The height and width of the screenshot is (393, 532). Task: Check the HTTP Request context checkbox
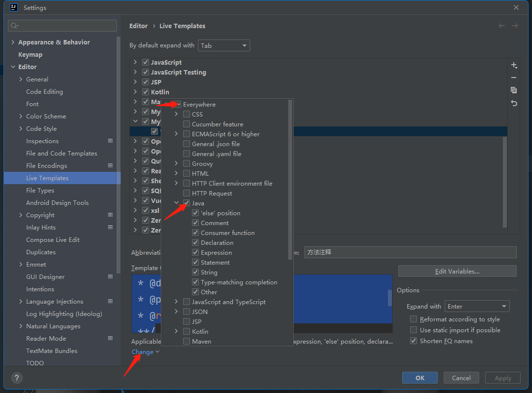pos(186,193)
